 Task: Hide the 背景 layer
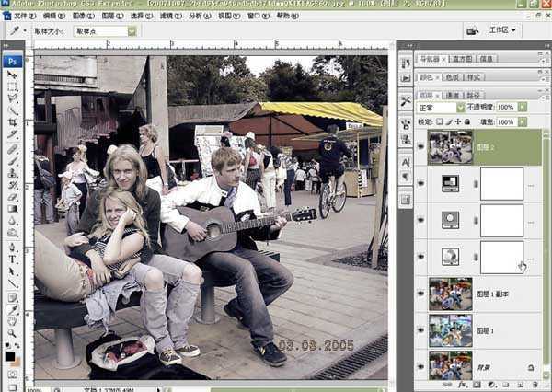tap(420, 366)
